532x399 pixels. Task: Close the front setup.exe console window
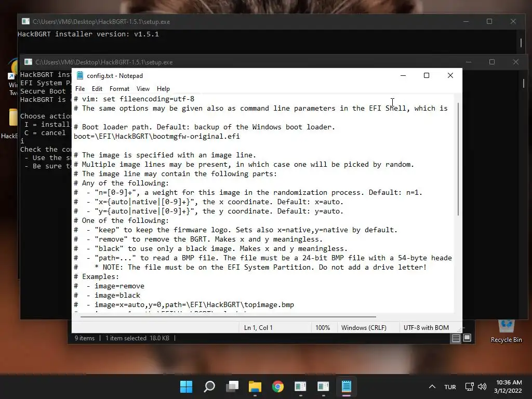pyautogui.click(x=516, y=62)
